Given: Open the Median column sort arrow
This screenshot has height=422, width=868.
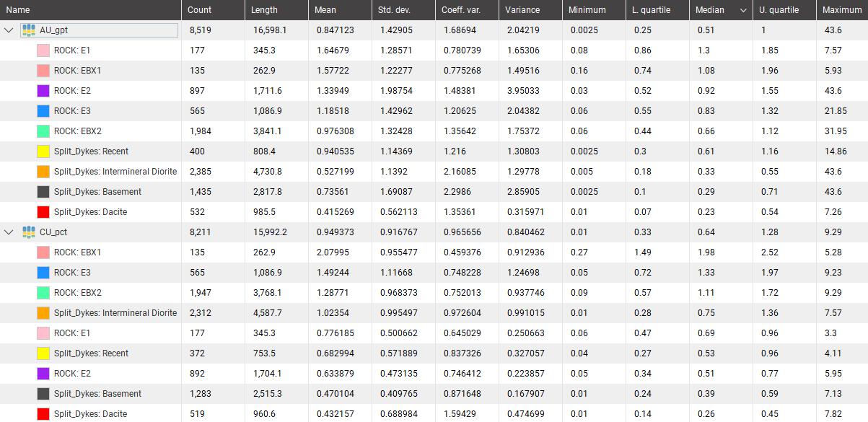Looking at the screenshot, I should (x=742, y=10).
